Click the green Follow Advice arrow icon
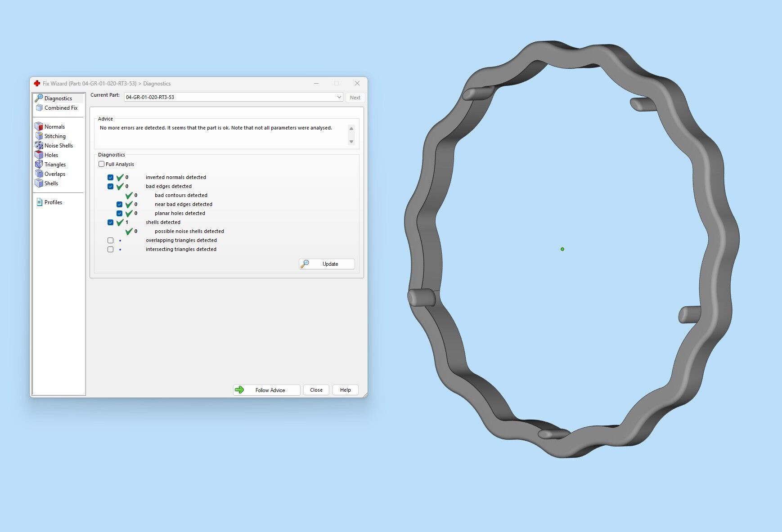The height and width of the screenshot is (532, 782). tap(239, 390)
